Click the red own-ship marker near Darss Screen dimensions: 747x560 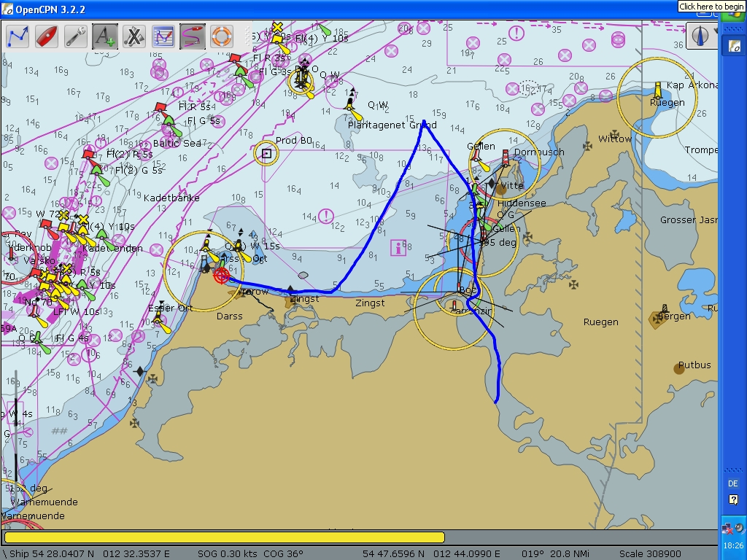[x=222, y=276]
